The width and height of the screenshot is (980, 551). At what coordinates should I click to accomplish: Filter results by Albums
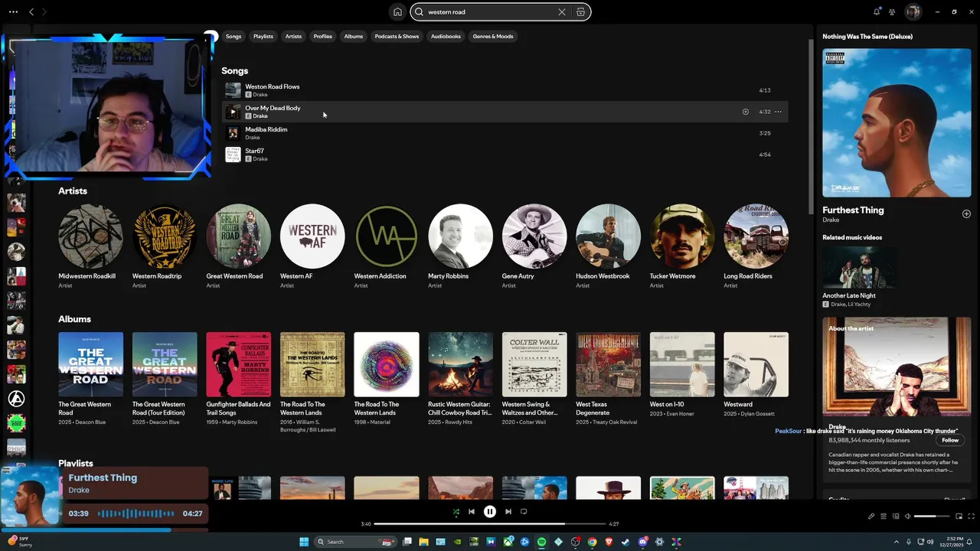pos(354,36)
